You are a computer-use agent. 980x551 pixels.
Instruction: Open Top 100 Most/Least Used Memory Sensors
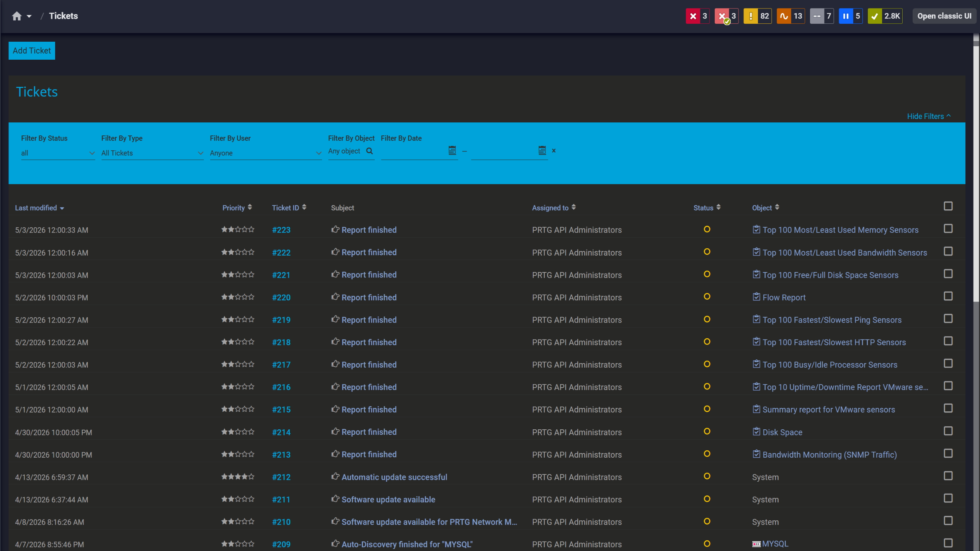[x=840, y=230]
